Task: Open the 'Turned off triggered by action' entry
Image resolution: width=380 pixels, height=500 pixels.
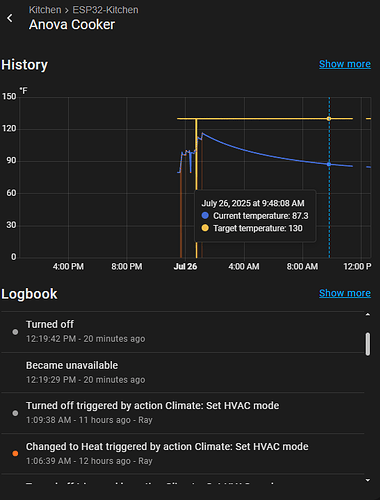Action: coord(183,413)
